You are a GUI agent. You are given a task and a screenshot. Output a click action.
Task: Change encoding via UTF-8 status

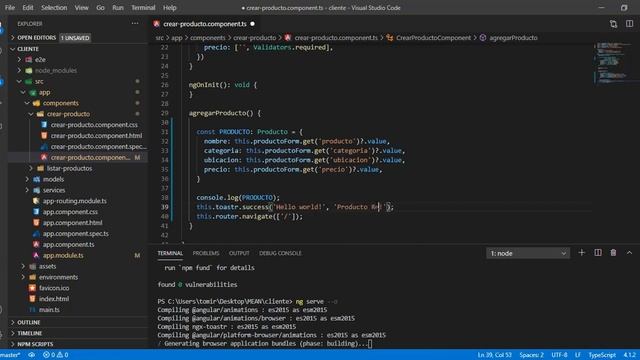coord(559,355)
